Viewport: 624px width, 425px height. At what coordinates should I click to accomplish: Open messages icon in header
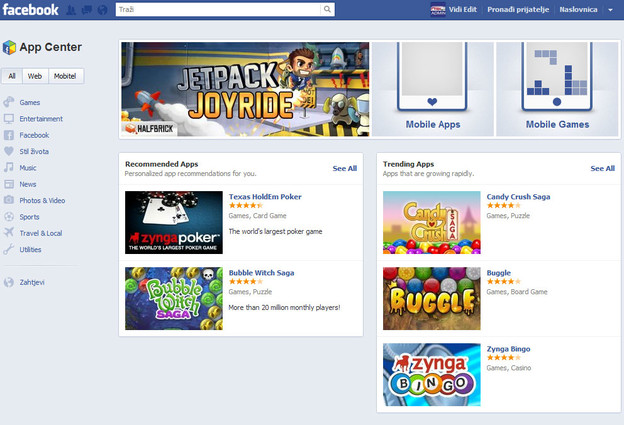click(x=86, y=10)
